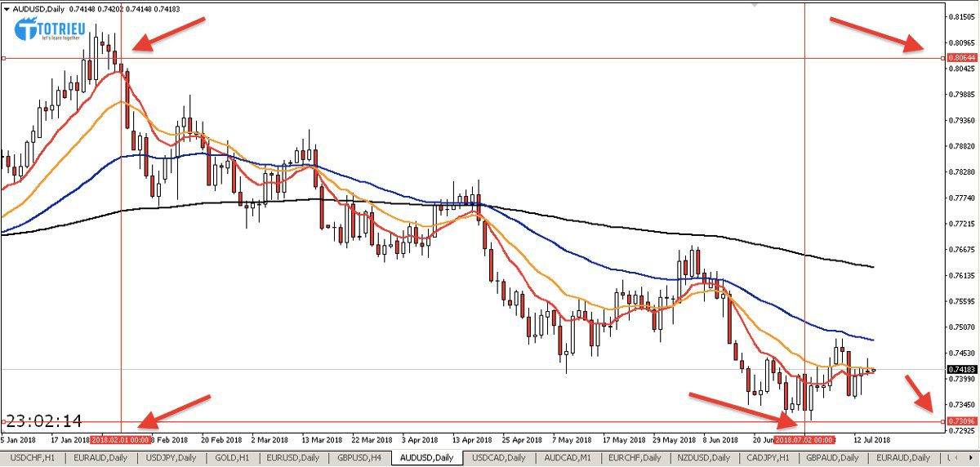The height and width of the screenshot is (467, 980).
Task: Click the 2018.07.02 highlighted date marker
Action: (804, 438)
